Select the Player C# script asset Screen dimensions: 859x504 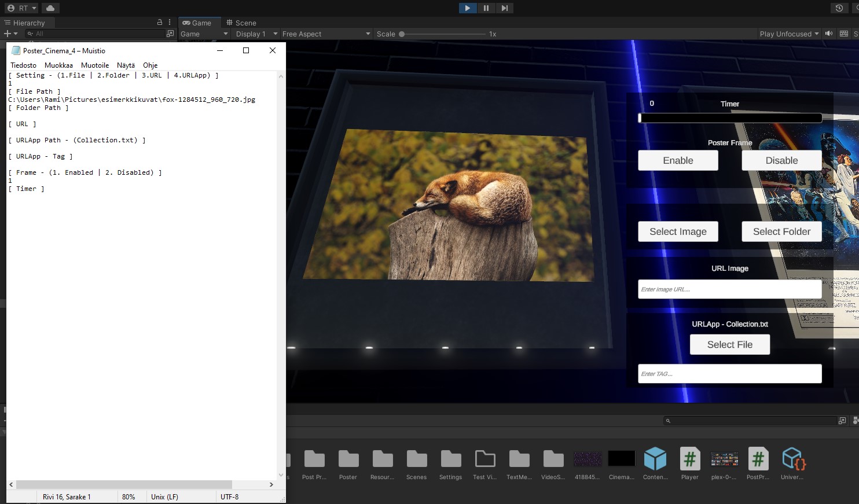click(x=689, y=458)
